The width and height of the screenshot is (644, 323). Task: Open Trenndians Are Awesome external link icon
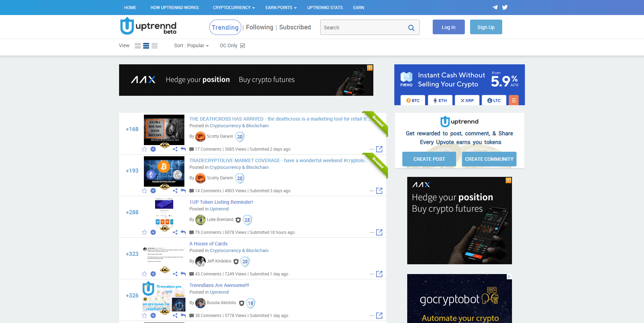379,316
